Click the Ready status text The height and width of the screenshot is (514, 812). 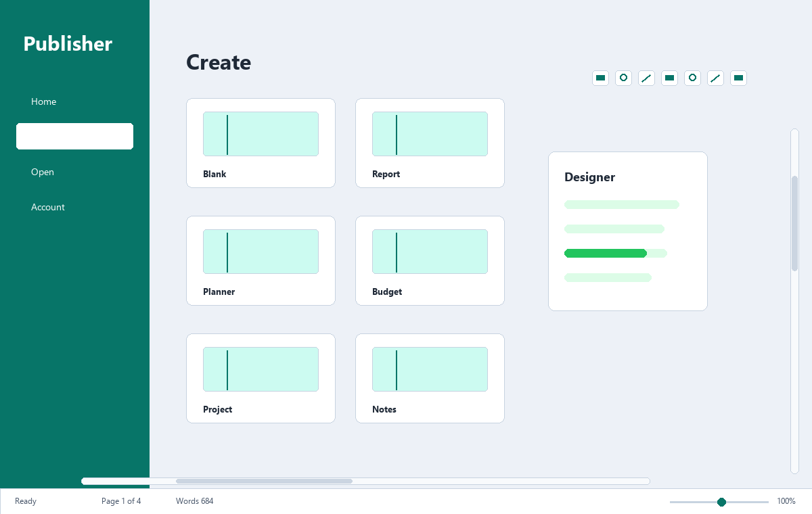26,501
